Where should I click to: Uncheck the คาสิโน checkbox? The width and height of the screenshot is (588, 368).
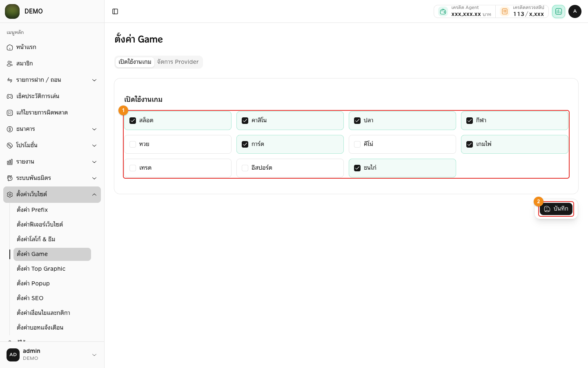245,121
